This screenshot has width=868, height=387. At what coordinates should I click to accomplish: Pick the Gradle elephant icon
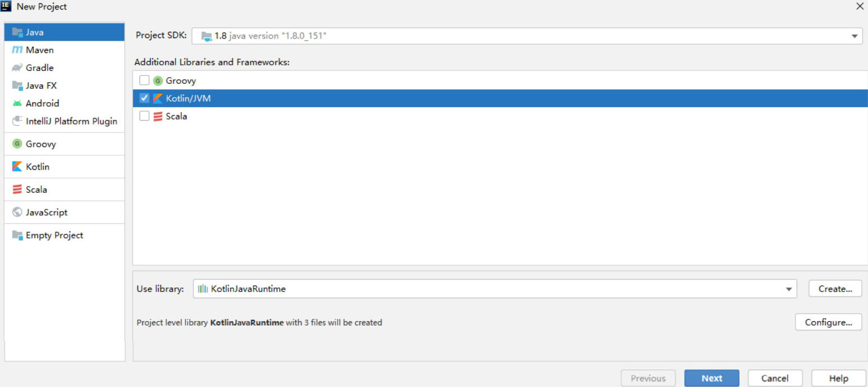17,68
